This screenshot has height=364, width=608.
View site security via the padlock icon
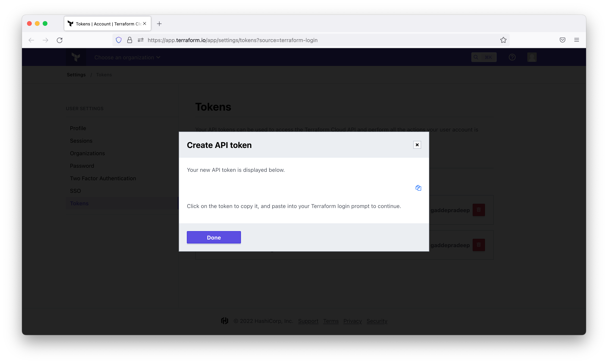[x=130, y=40]
